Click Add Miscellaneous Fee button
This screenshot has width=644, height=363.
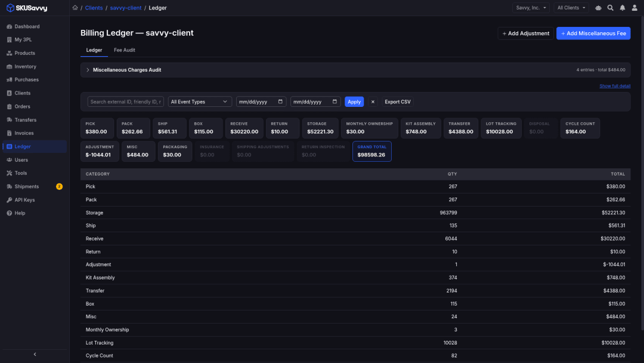[x=593, y=33]
